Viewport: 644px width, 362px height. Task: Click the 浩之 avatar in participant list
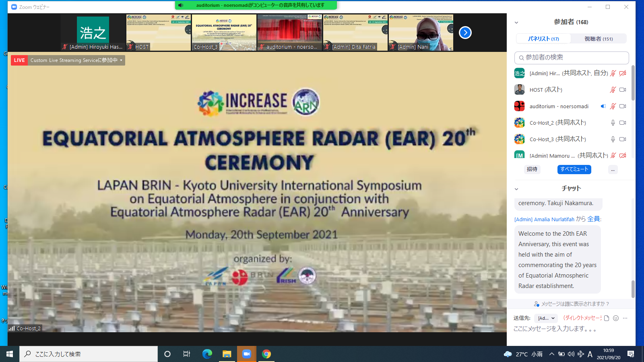click(x=519, y=73)
